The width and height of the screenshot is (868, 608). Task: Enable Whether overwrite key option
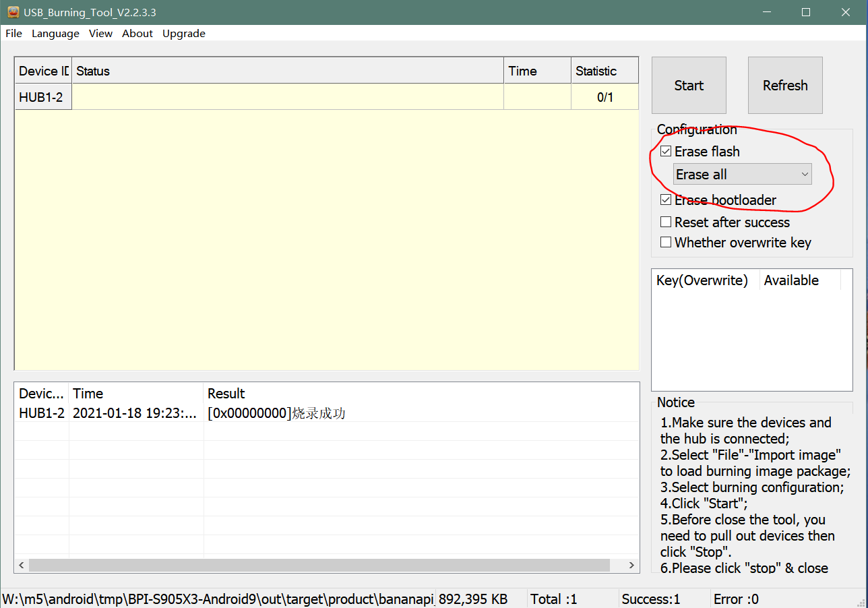[x=666, y=243]
